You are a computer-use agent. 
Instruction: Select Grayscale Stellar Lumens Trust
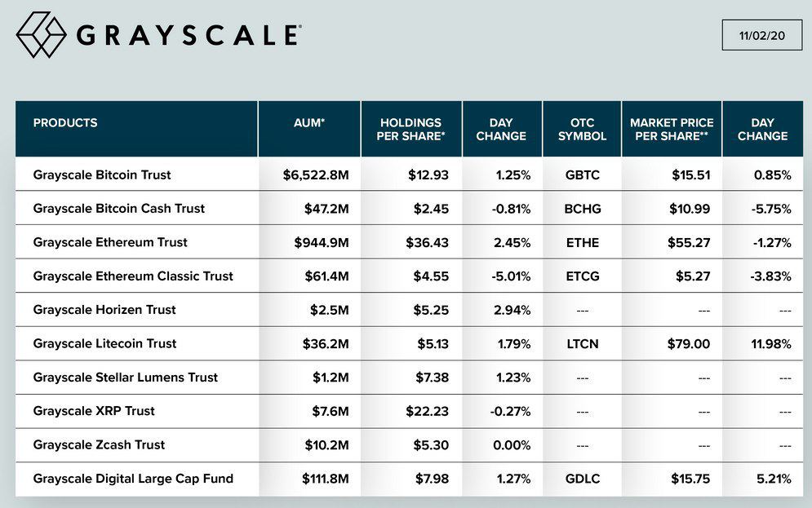(x=126, y=378)
